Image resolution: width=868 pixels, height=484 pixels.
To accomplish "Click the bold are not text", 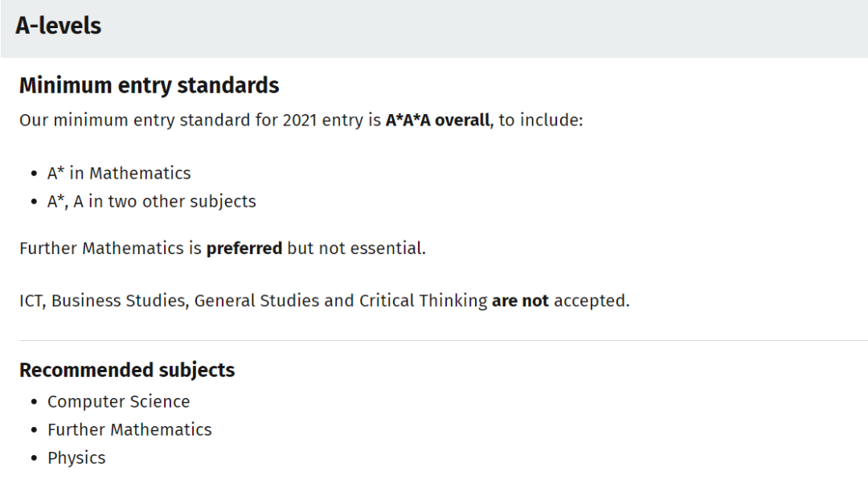I will (x=520, y=301).
